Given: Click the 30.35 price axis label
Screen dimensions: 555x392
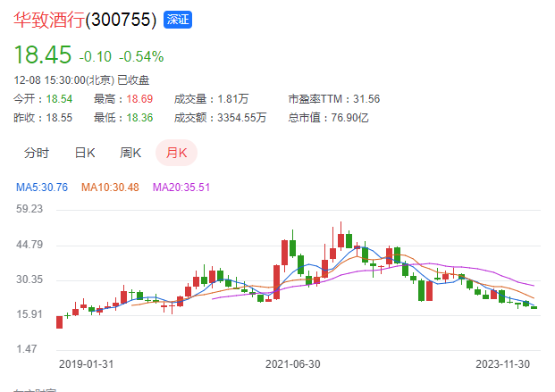Looking at the screenshot, I should (x=29, y=279).
